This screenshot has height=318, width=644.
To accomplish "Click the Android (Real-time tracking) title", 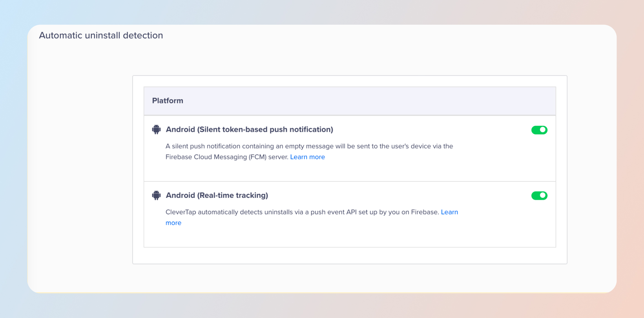I will pyautogui.click(x=217, y=195).
